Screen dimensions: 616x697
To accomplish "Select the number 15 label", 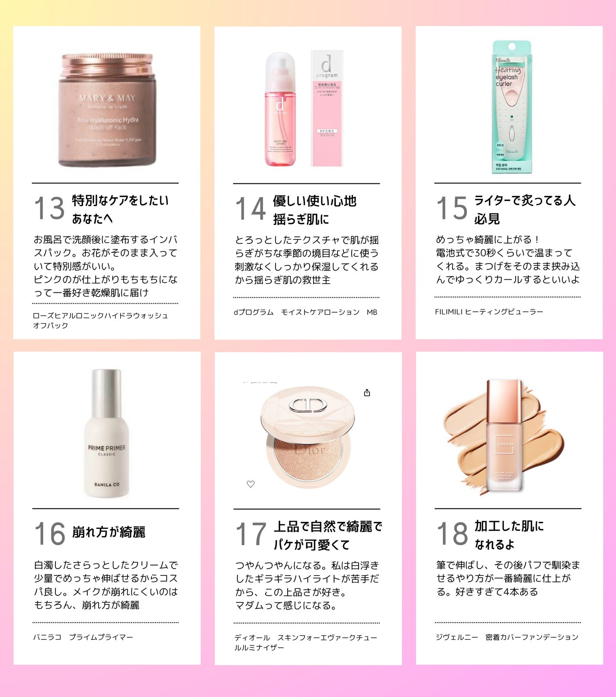I will (x=452, y=208).
